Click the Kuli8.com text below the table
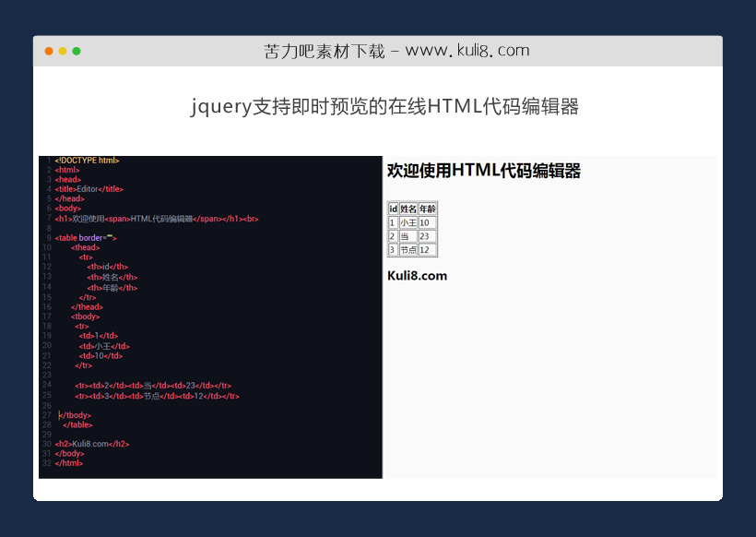This screenshot has width=756, height=537. (x=416, y=275)
